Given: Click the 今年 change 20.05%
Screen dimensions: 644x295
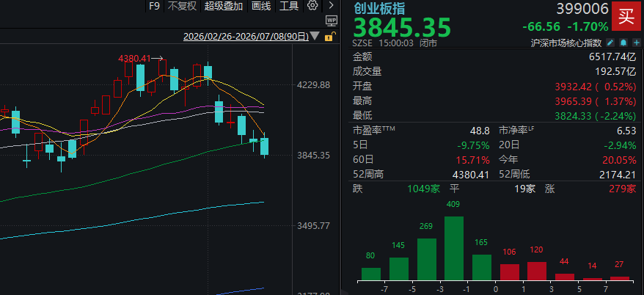Looking at the screenshot, I should click(621, 160).
